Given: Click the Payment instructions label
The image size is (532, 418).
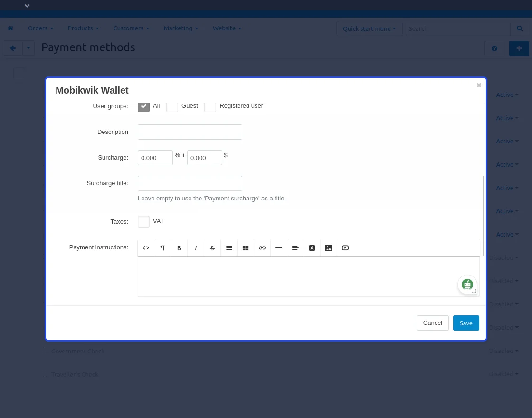Looking at the screenshot, I should tap(99, 247).
